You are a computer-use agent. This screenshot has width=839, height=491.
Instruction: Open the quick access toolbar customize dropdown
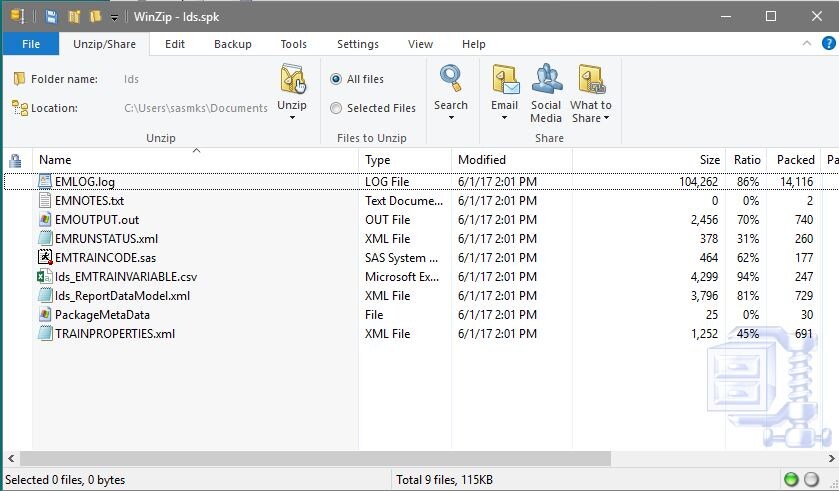point(114,17)
